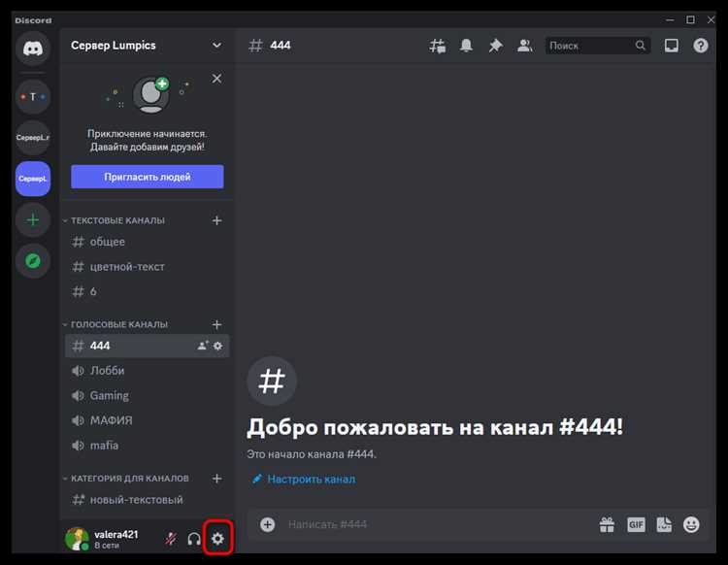This screenshot has height=565, width=728.
Task: Dismiss the invite friends banner
Action: coord(216,79)
